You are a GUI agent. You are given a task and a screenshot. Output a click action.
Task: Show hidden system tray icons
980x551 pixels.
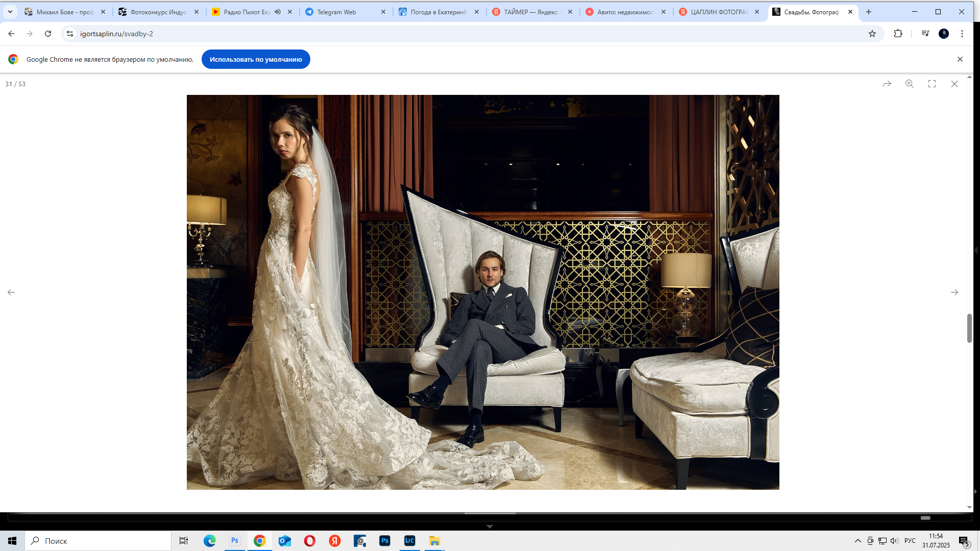[857, 541]
